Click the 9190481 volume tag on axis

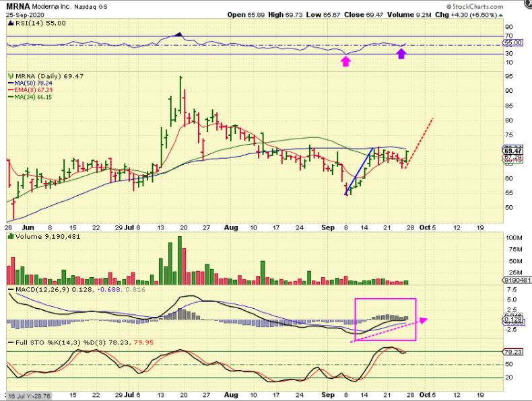[x=517, y=280]
